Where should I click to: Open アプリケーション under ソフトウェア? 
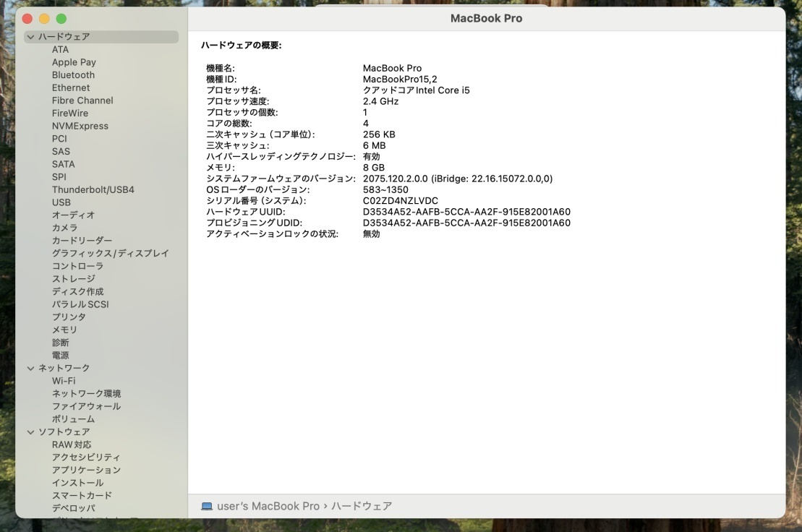tap(85, 470)
